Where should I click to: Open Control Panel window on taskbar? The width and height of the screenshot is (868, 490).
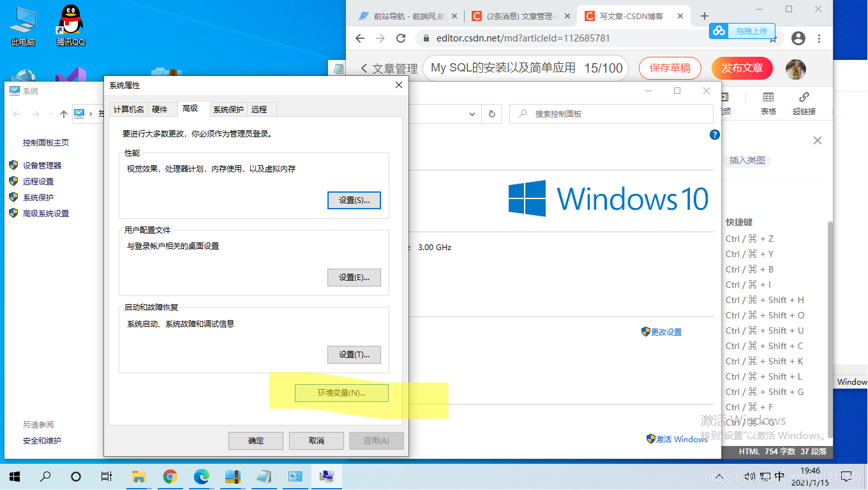[295, 477]
